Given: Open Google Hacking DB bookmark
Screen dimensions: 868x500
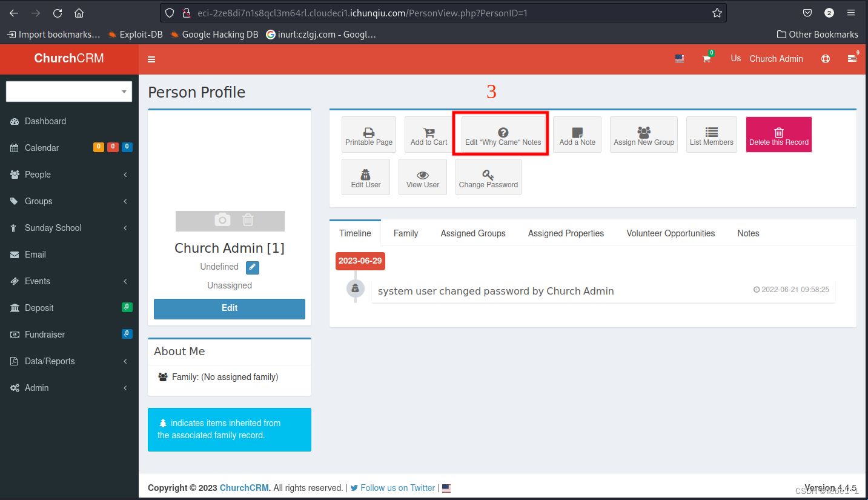Looking at the screenshot, I should click(214, 35).
